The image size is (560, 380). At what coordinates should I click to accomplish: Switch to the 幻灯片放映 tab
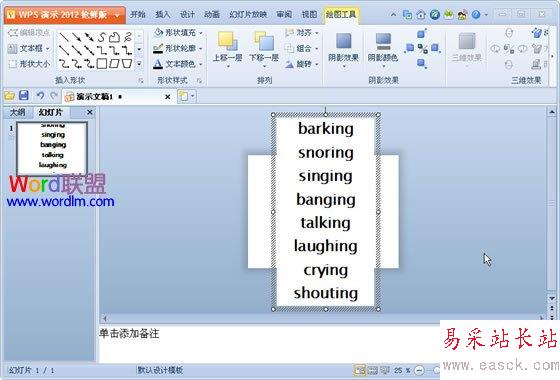coord(248,15)
